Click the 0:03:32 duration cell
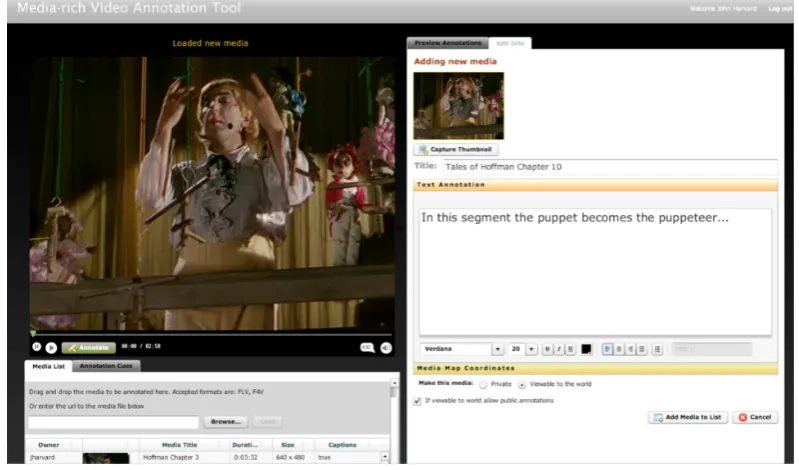799x470 pixels. pos(245,457)
